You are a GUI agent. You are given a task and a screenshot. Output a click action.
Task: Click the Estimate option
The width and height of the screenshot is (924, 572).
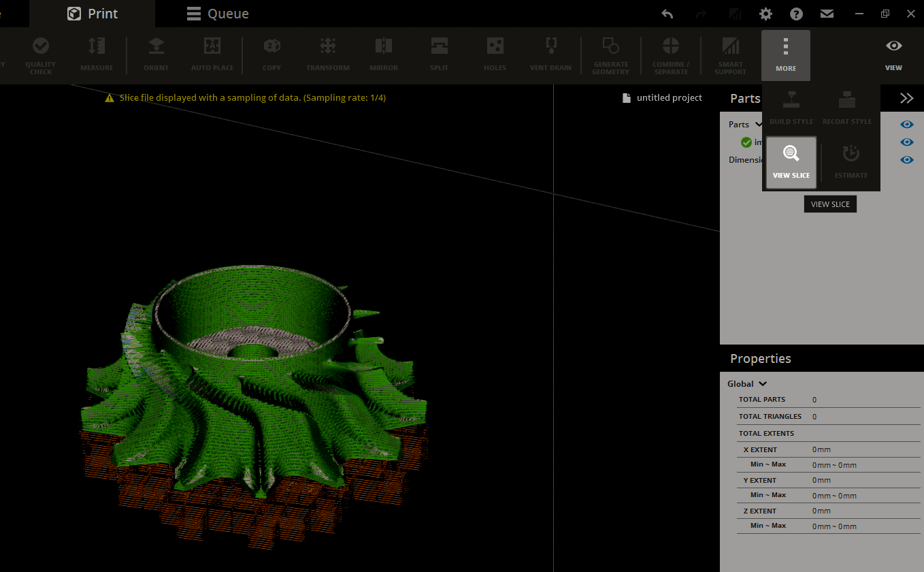(x=851, y=162)
